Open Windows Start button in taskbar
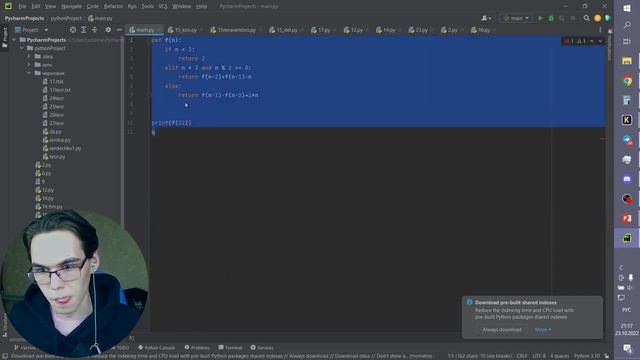The height and width of the screenshot is (360, 640). (x=627, y=8)
